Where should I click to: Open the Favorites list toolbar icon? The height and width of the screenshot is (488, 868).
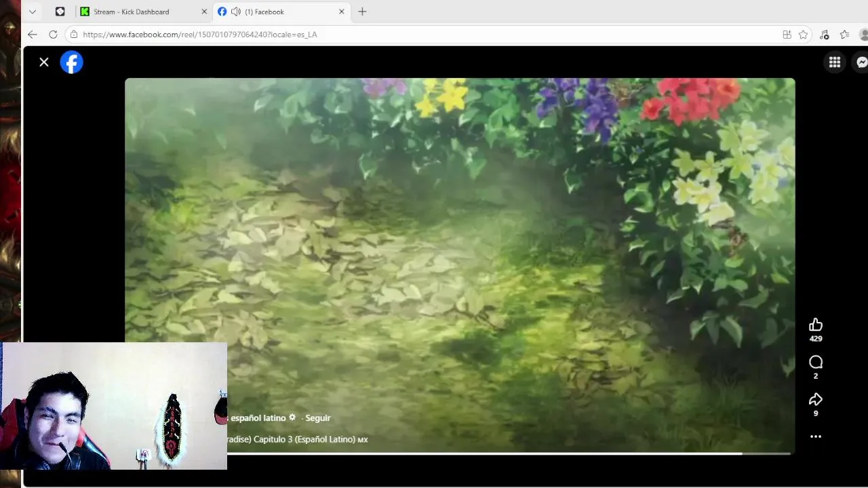pyautogui.click(x=844, y=35)
